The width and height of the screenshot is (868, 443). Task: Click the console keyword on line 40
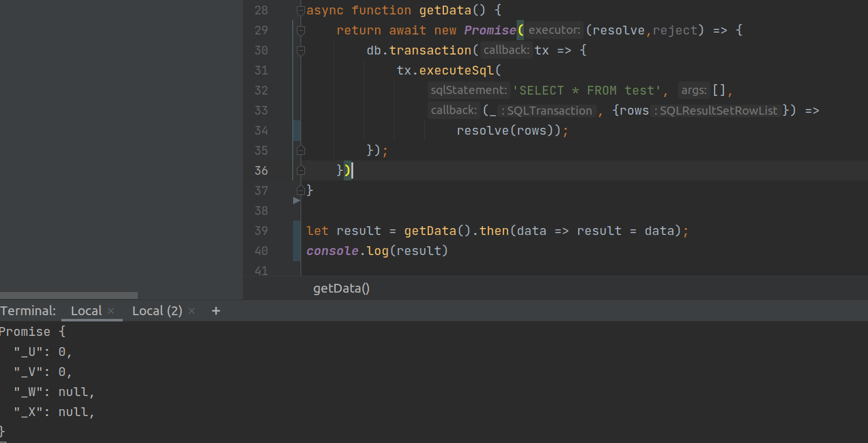pyautogui.click(x=332, y=251)
